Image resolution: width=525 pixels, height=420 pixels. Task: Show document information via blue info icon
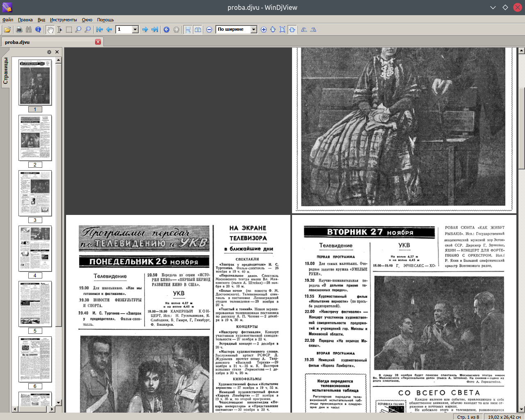point(38,30)
